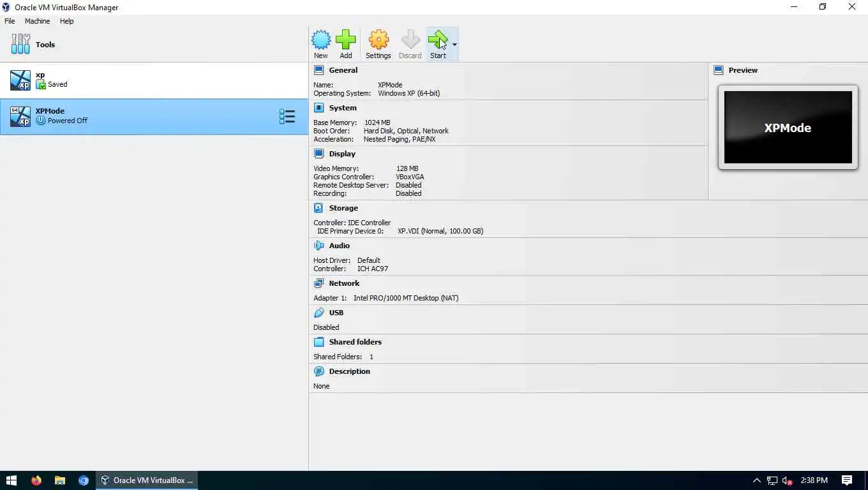868x490 pixels.
Task: Open the Display settings heading link
Action: (342, 154)
